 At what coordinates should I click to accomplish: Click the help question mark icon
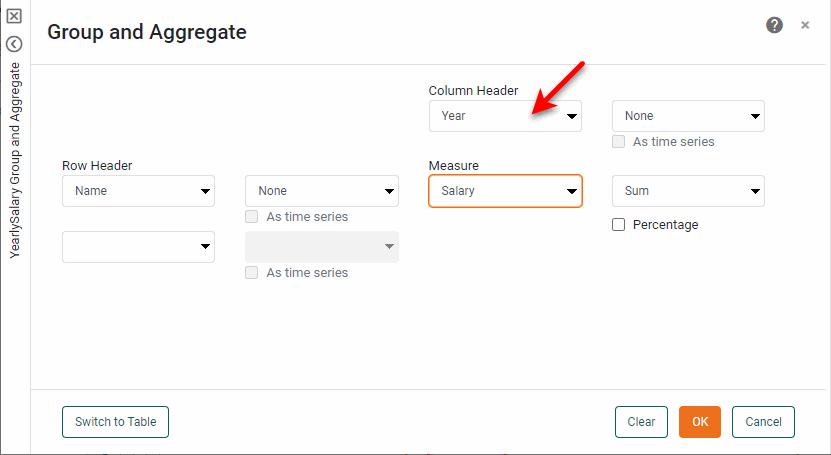pos(774,25)
